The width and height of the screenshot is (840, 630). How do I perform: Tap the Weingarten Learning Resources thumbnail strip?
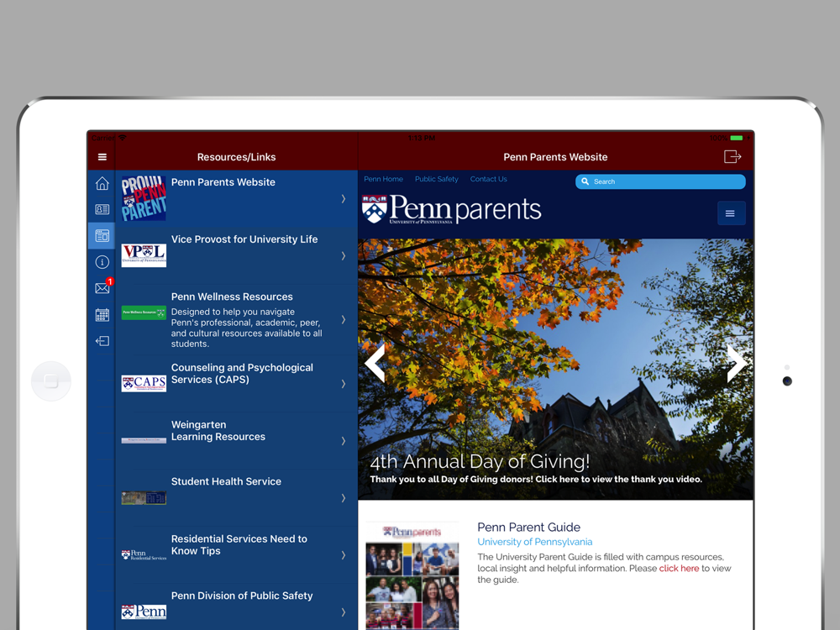(x=144, y=440)
